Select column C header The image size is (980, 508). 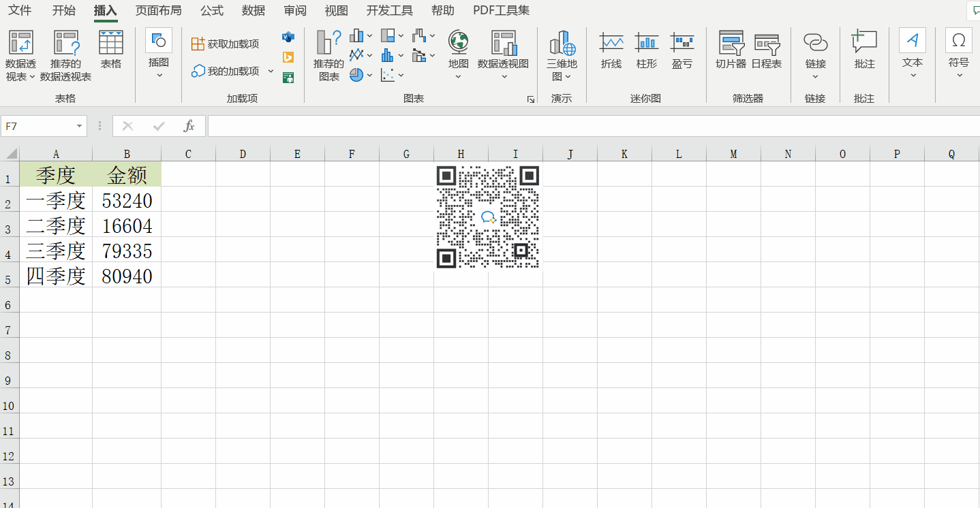pyautogui.click(x=188, y=154)
